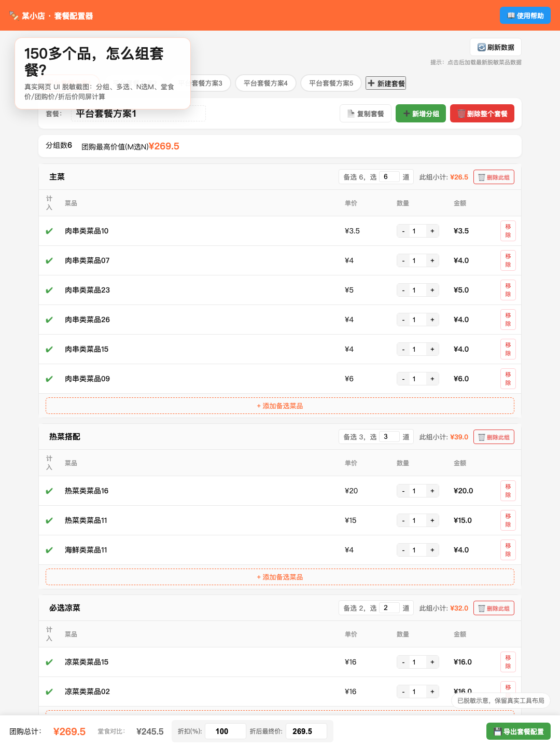This screenshot has width=560, height=747.
Task: Toggle the 计入 checkmark for 肉串类菜品09
Action: (49, 379)
